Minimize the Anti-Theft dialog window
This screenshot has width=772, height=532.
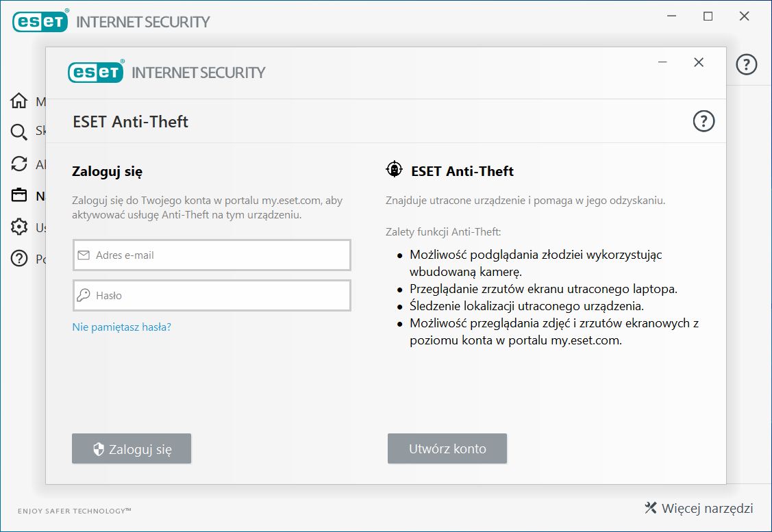coord(662,62)
